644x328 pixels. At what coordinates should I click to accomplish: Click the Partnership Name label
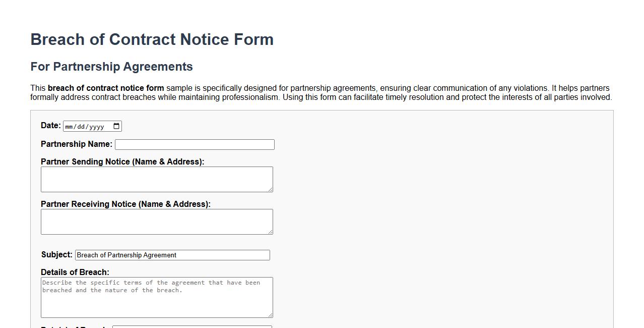click(x=76, y=144)
